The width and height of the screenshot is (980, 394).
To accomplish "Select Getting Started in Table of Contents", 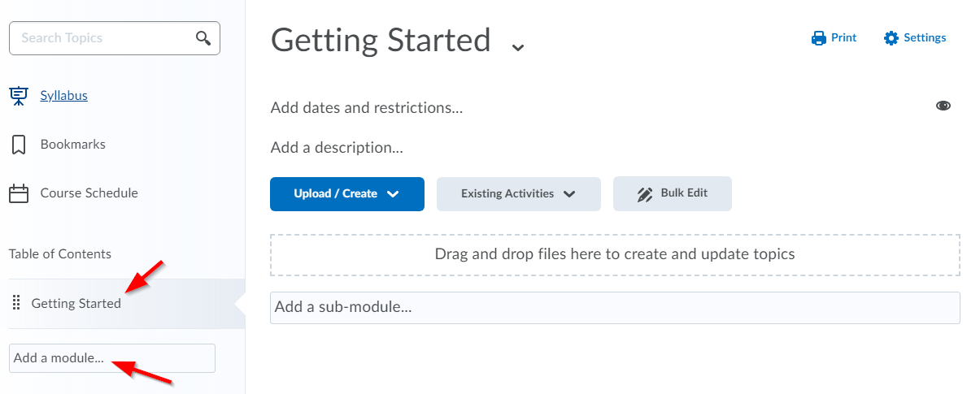I will click(76, 303).
